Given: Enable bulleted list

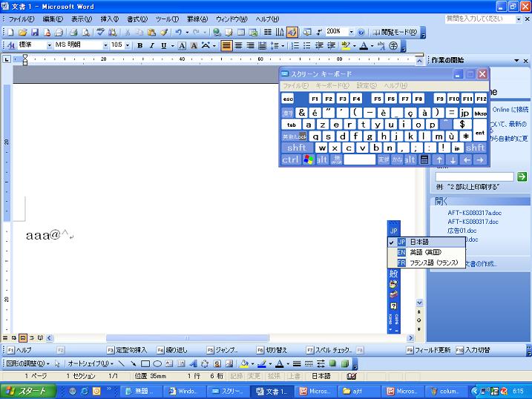Looking at the screenshot, I should click(307, 45).
